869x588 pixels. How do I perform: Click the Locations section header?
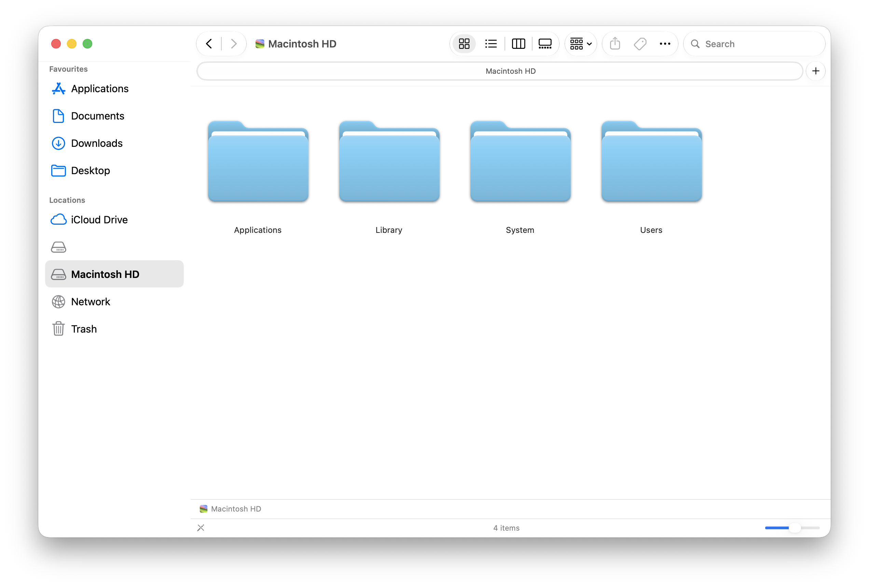coord(67,200)
